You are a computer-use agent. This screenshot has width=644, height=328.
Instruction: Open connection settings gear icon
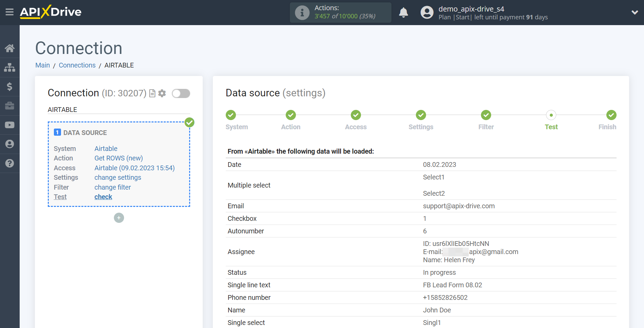(162, 93)
